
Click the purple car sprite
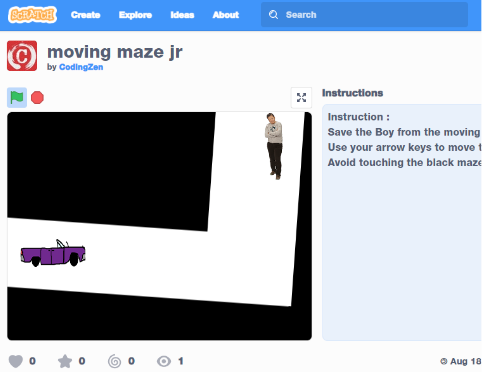53,253
